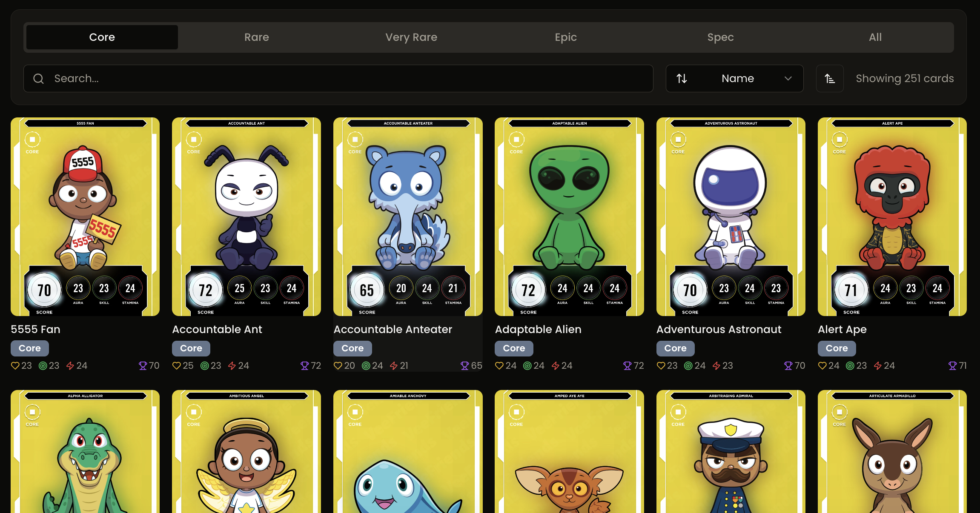This screenshot has width=980, height=513.
Task: Click the Accountable Ant title
Action: (217, 329)
